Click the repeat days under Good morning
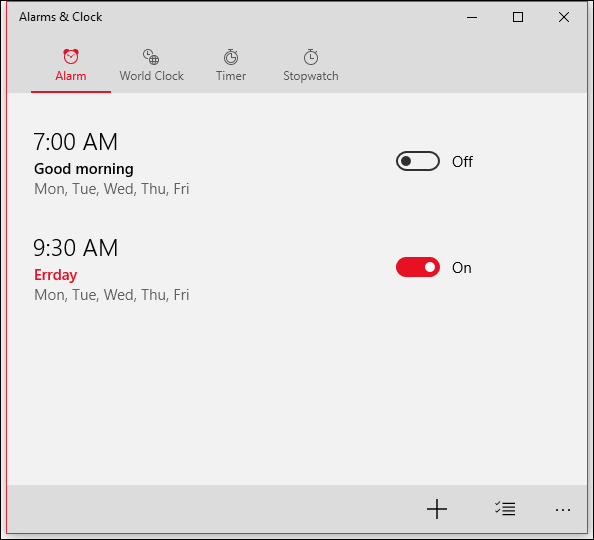 coord(112,189)
